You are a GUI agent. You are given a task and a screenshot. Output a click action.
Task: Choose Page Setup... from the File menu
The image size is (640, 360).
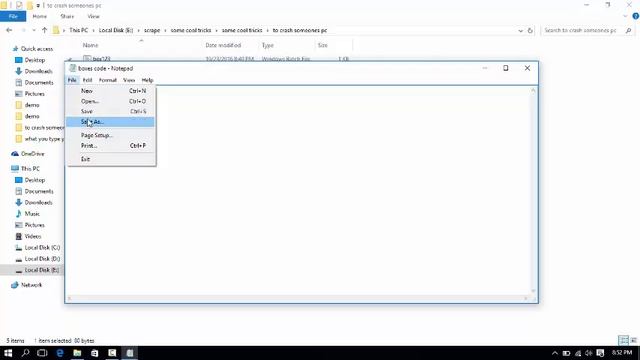tap(110, 135)
